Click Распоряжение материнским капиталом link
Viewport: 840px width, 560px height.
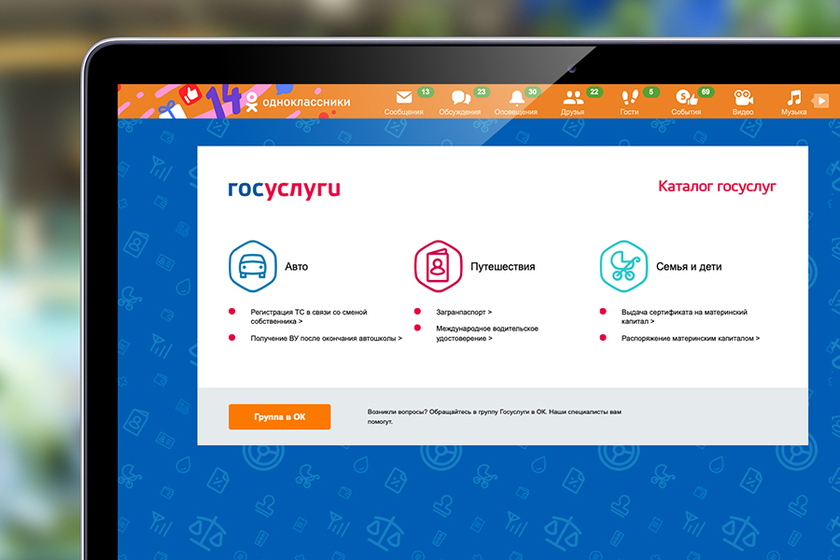pos(690,339)
